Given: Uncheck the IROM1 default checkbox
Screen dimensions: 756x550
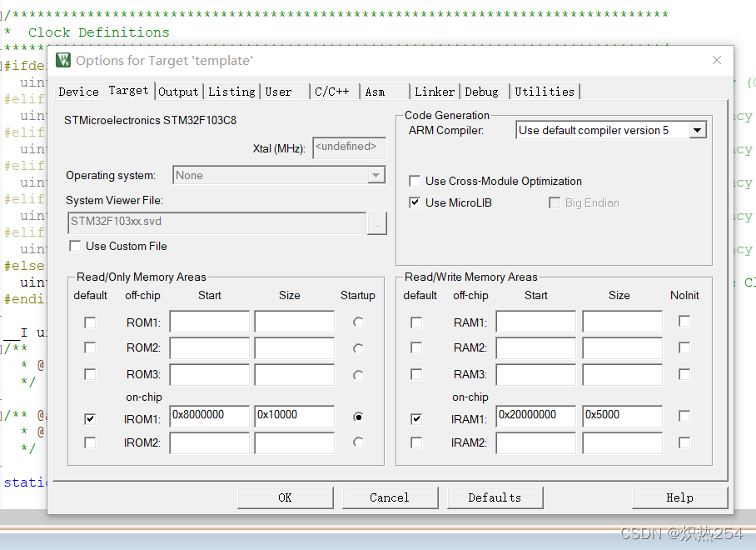Looking at the screenshot, I should (x=90, y=419).
